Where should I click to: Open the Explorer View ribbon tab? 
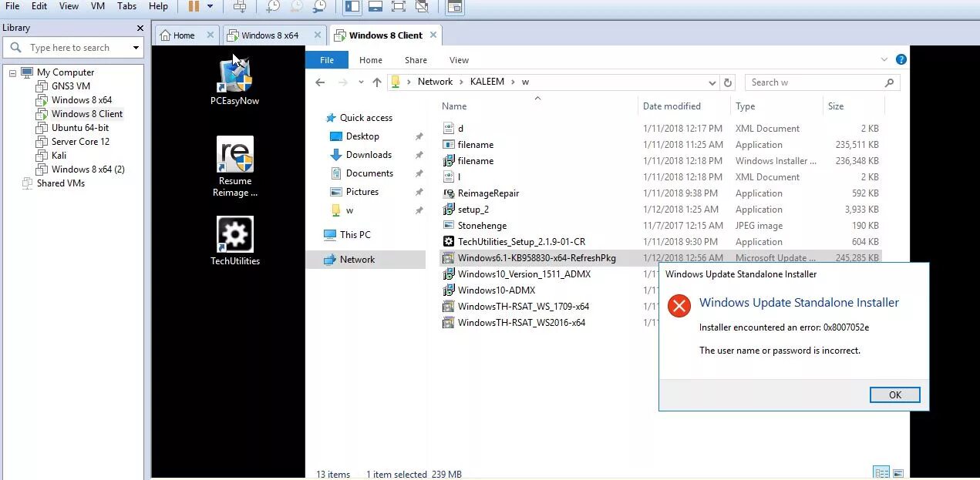coord(459,60)
